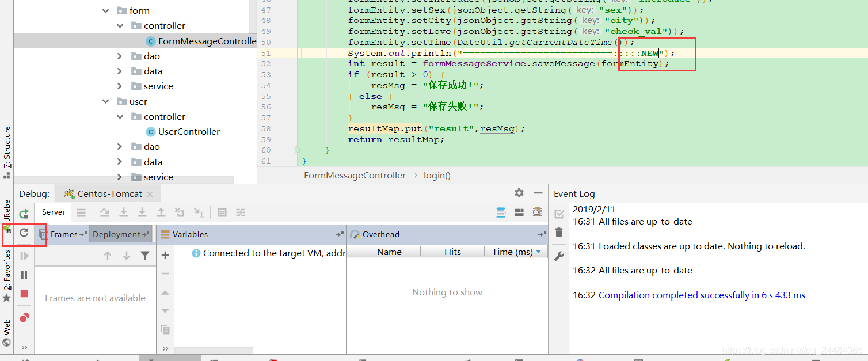Click the Step Over icon

[105, 212]
